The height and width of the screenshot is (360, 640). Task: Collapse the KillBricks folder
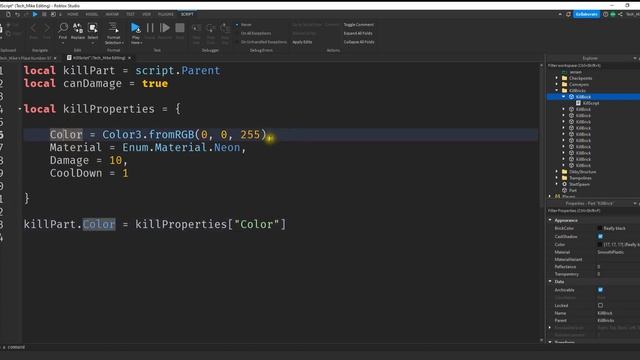tap(557, 90)
